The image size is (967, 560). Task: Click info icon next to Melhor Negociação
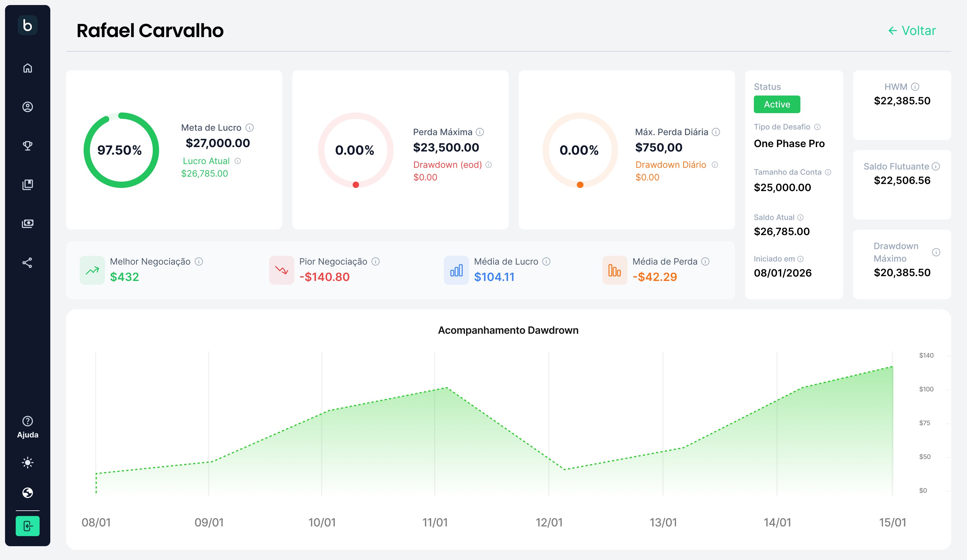tap(199, 261)
